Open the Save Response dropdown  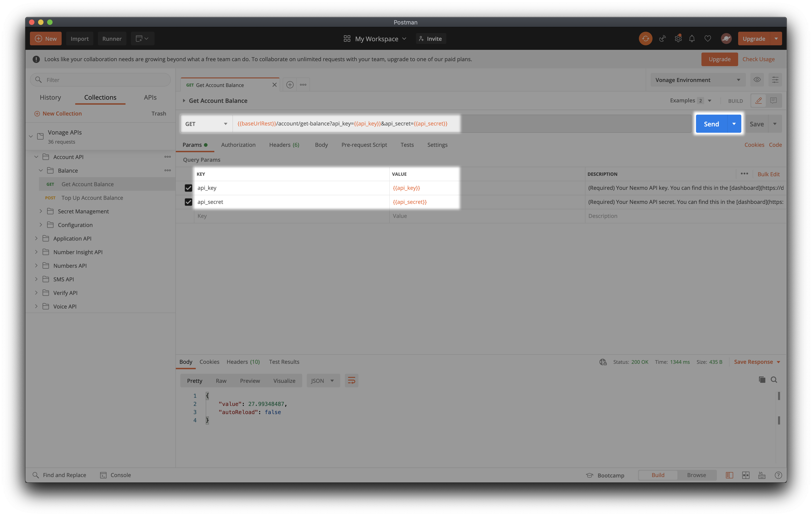pyautogui.click(x=757, y=362)
